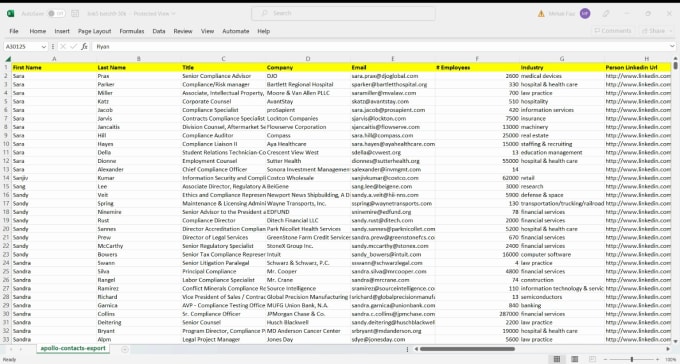Click the Comments button
The width and height of the screenshot is (680, 364).
(613, 31)
